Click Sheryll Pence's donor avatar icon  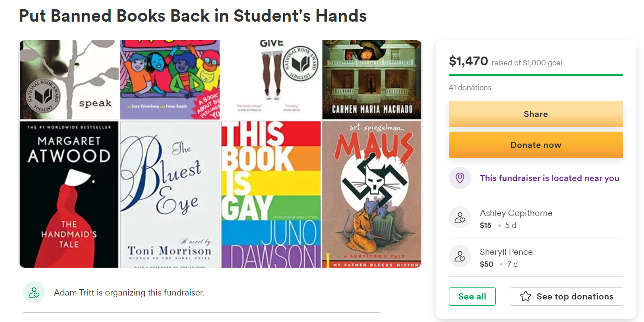[x=459, y=257]
